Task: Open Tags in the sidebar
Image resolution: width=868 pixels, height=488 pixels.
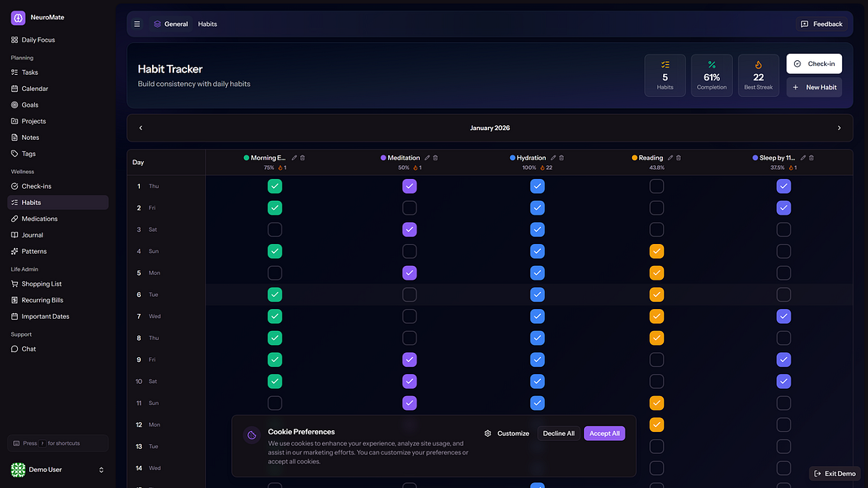Action: pos(58,154)
